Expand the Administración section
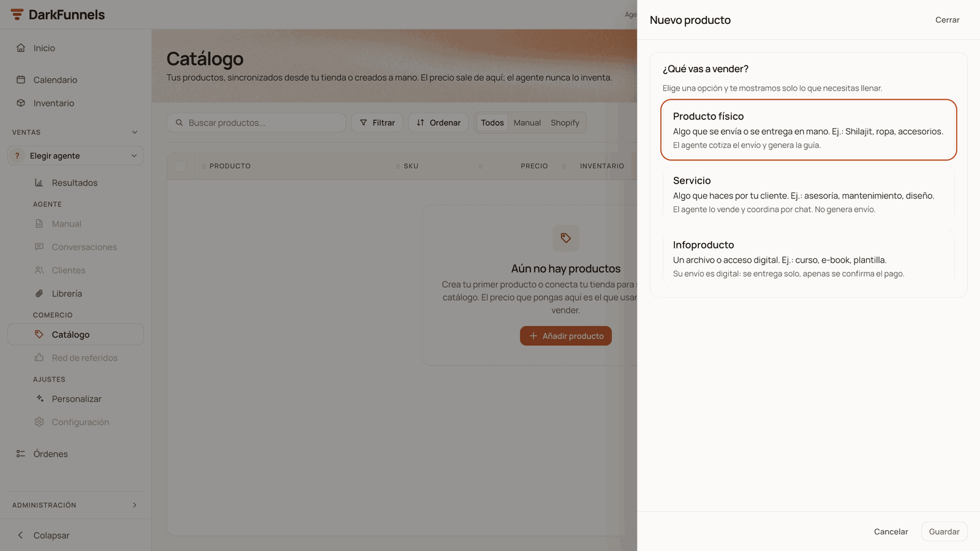This screenshot has height=551, width=980. tap(75, 505)
